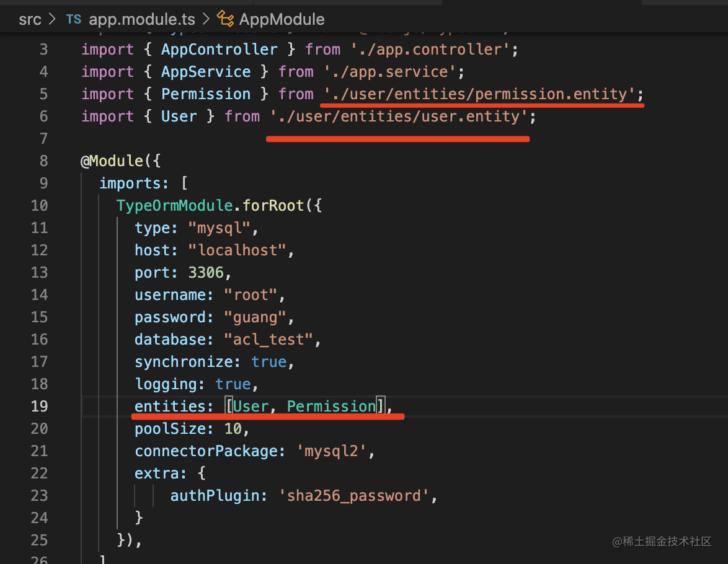Place cursor on the logging true value

(x=233, y=384)
